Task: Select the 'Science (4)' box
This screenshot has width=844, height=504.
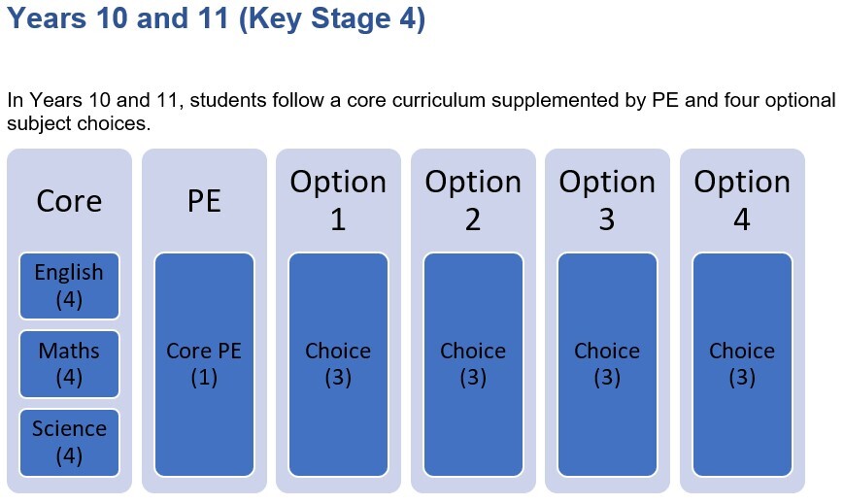Action: [69, 442]
